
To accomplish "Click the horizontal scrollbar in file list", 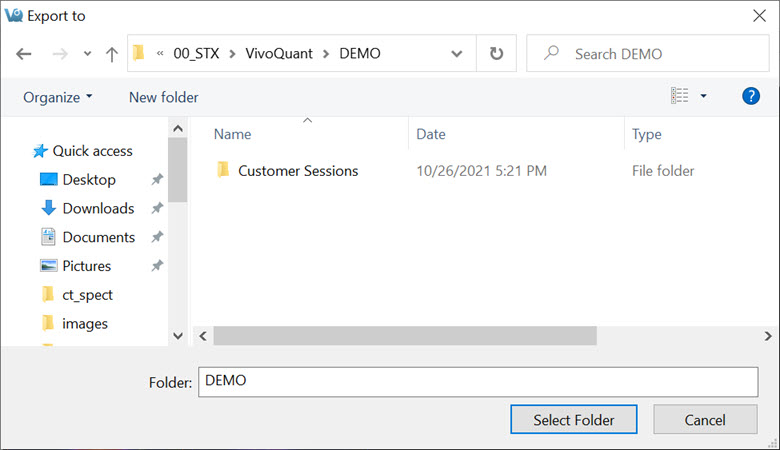I will (x=405, y=335).
